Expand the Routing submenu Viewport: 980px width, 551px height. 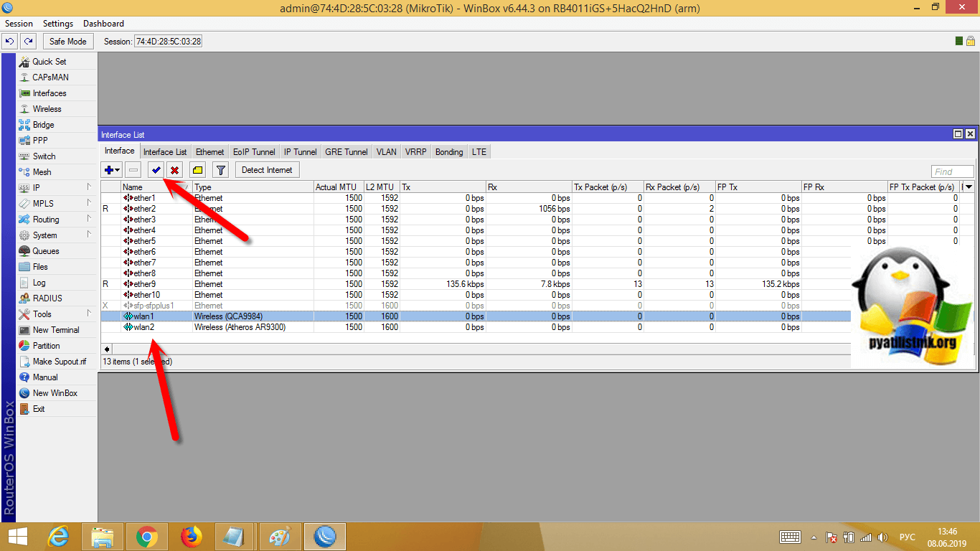(57, 220)
